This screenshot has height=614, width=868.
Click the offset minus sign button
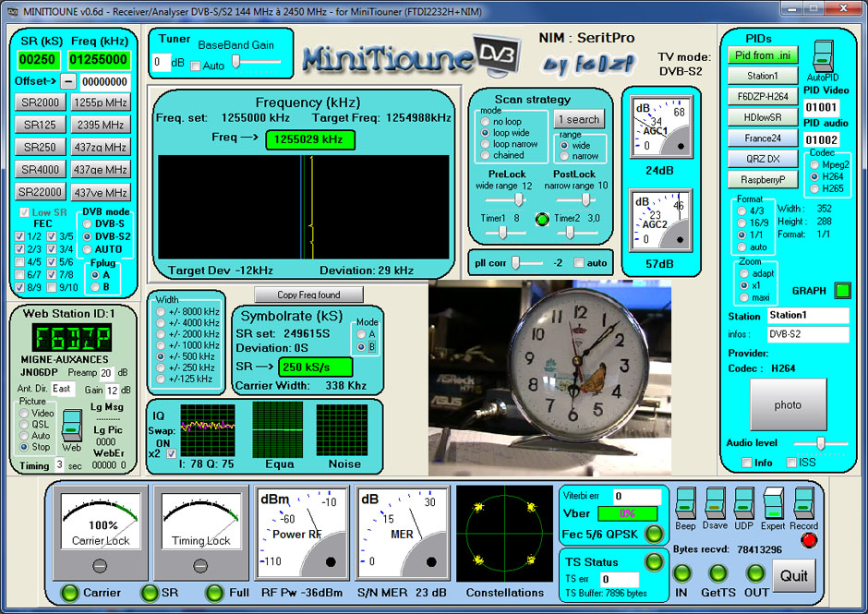(x=67, y=82)
